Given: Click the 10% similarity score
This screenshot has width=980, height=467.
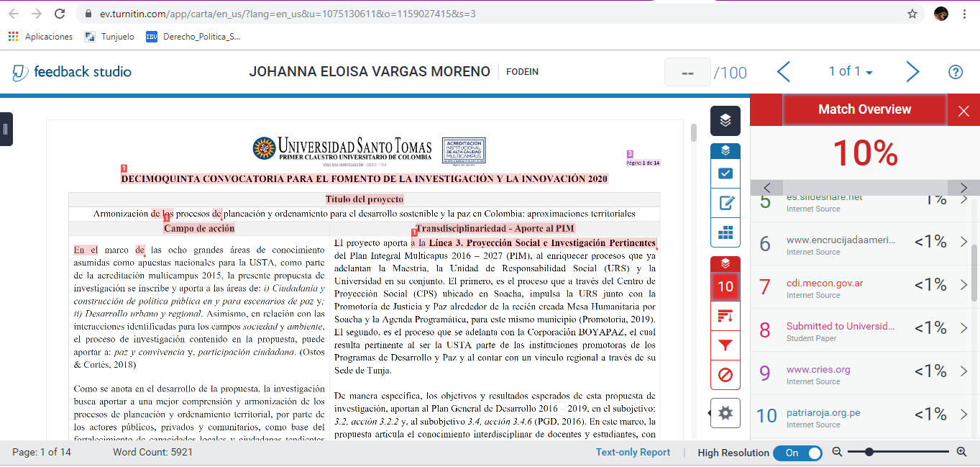Looking at the screenshot, I should coord(865,153).
